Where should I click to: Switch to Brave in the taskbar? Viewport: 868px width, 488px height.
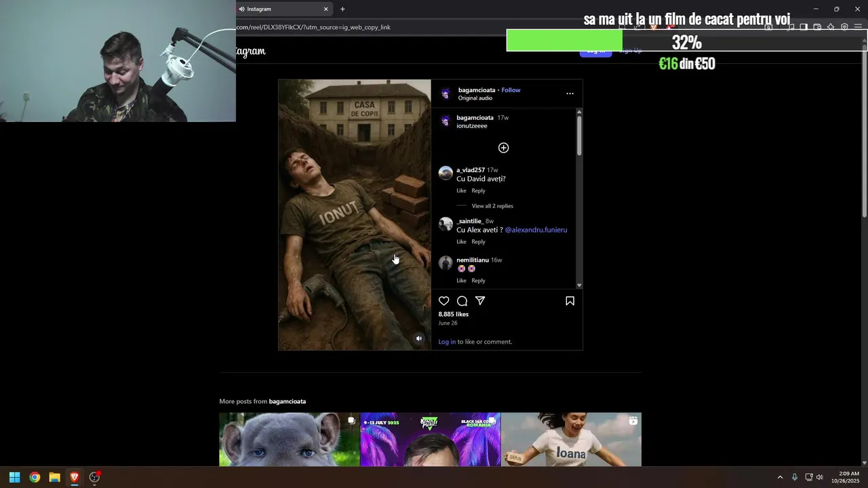tap(75, 477)
